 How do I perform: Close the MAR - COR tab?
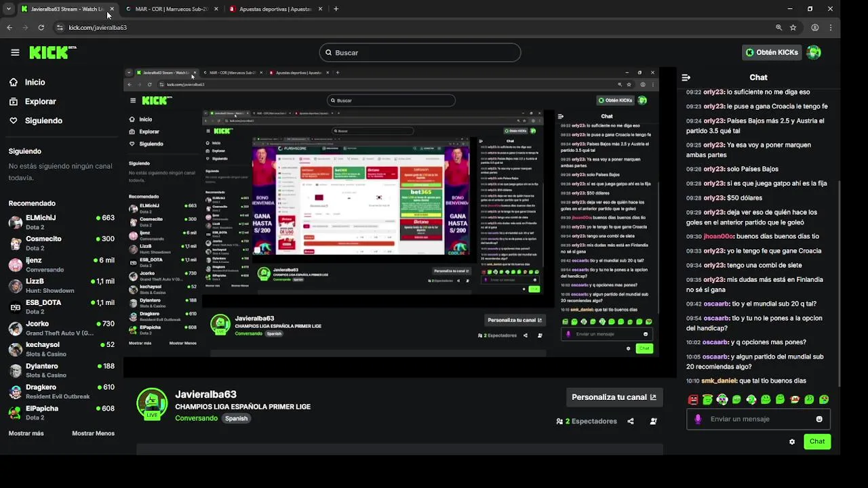point(216,9)
